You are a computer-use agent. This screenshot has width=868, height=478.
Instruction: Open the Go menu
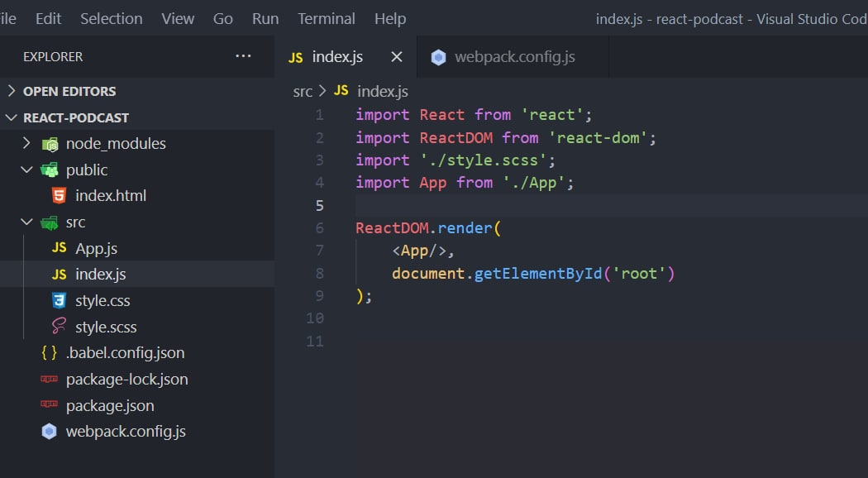pyautogui.click(x=223, y=19)
